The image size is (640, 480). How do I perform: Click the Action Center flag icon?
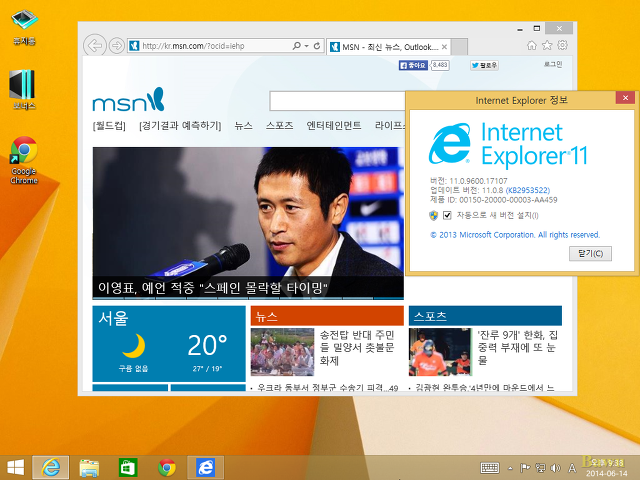525,468
